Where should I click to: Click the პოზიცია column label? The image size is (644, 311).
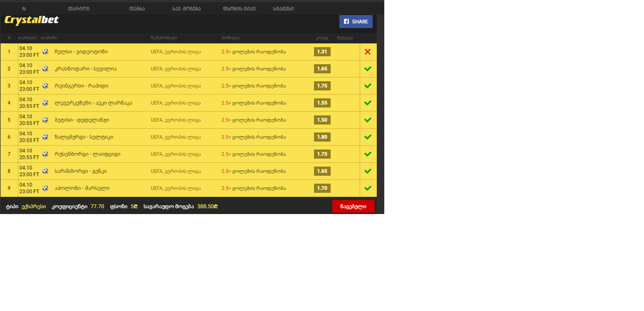pos(230,38)
